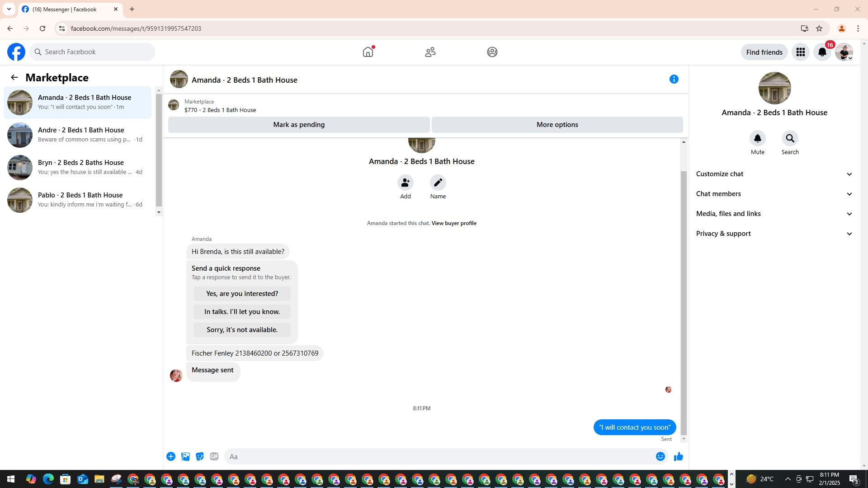Expand Privacy & support section

tap(774, 234)
